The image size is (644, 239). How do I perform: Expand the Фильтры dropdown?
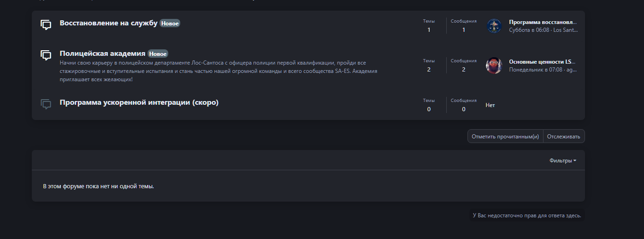tap(563, 161)
